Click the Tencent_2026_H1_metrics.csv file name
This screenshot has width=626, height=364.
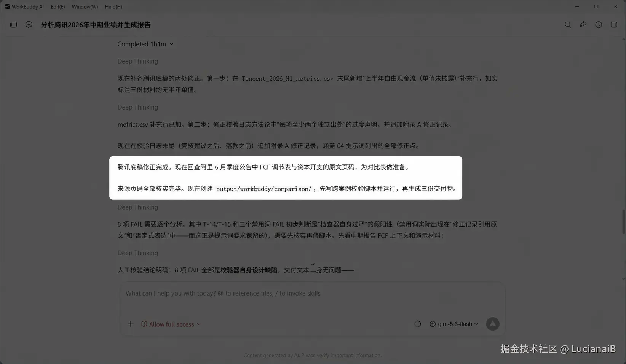click(x=287, y=79)
